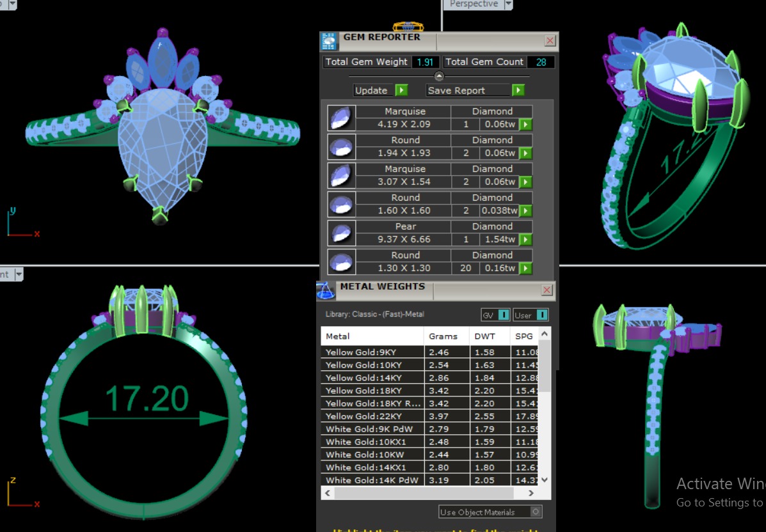Click right arrow of horizontal metal table scrollbar
Viewport: 766px width, 532px height.
click(x=532, y=493)
